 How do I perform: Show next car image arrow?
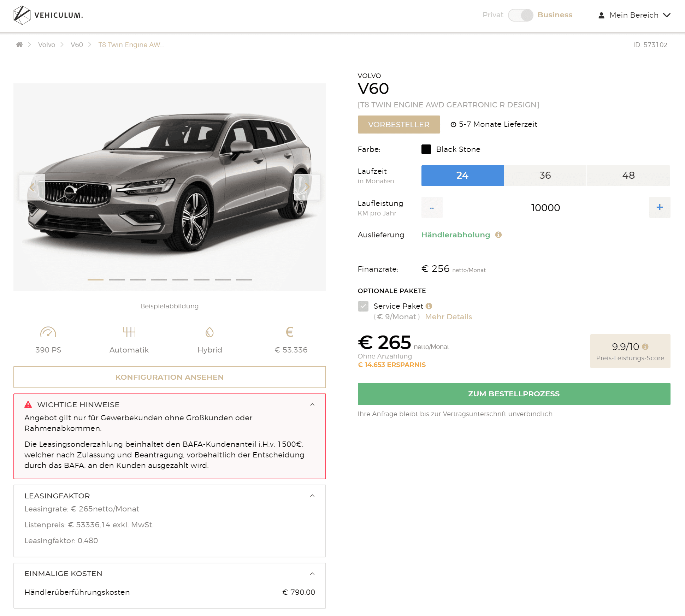(307, 187)
